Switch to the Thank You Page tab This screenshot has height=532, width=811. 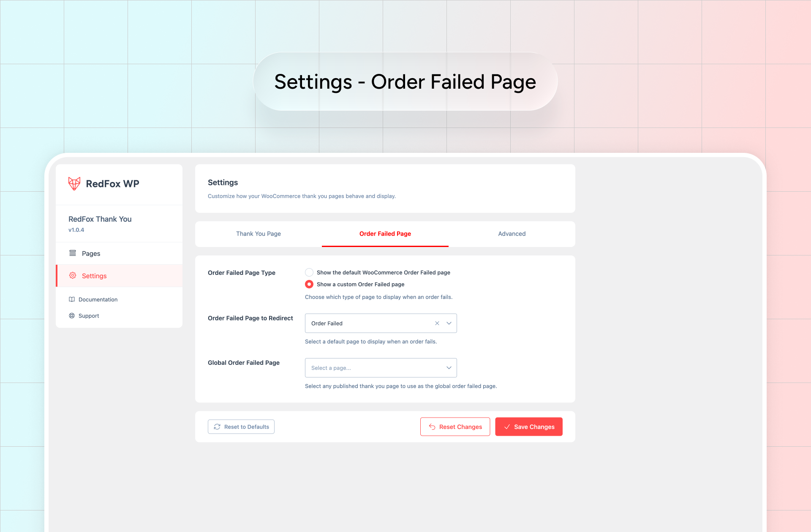(x=258, y=233)
